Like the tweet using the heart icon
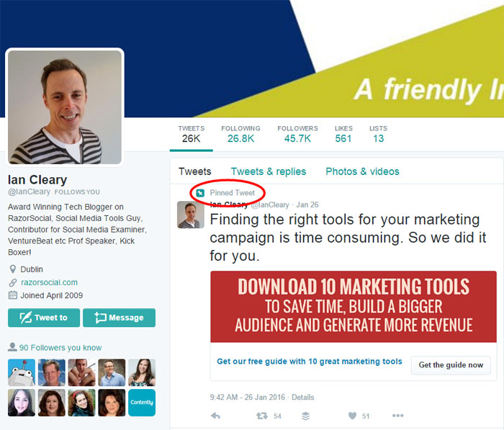Image resolution: width=504 pixels, height=430 pixels. 352,416
